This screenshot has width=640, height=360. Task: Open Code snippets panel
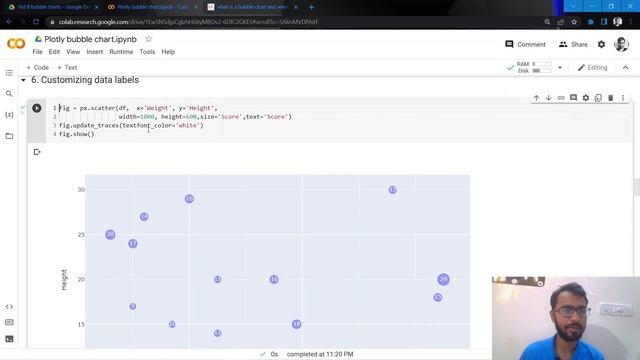(x=9, y=307)
